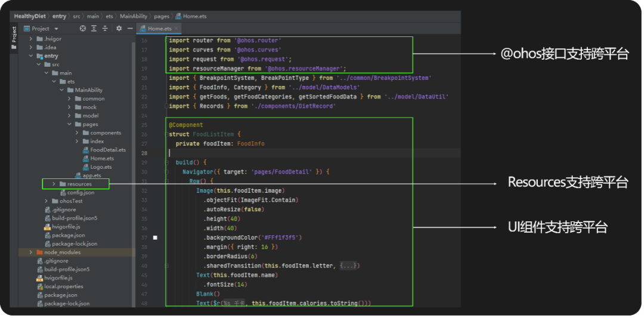
Task: Click the white color swatch on line 37
Action: (155, 237)
